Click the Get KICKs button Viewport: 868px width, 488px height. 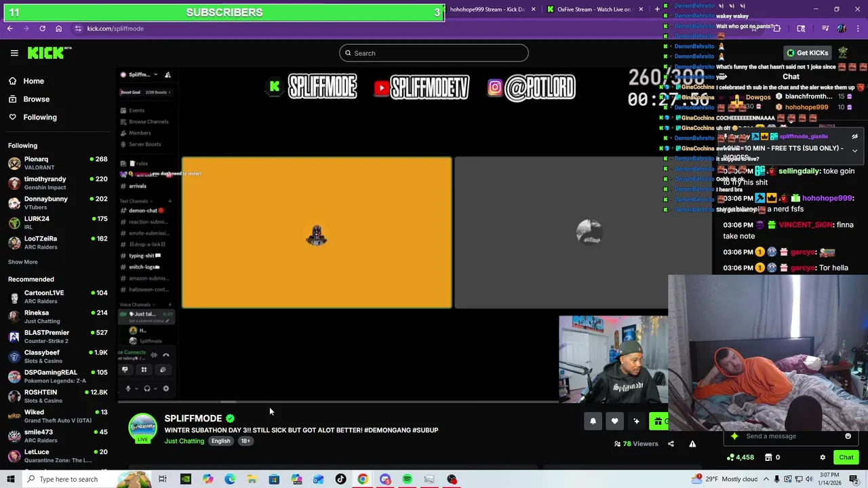pos(807,53)
